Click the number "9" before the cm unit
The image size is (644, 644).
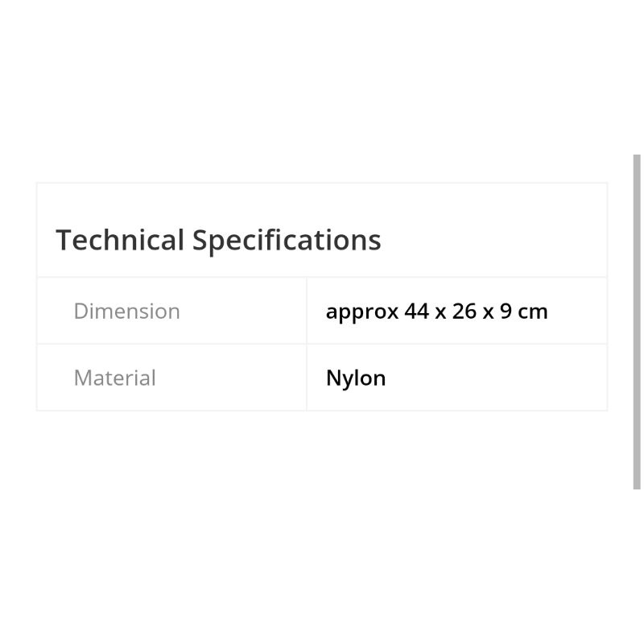point(506,312)
